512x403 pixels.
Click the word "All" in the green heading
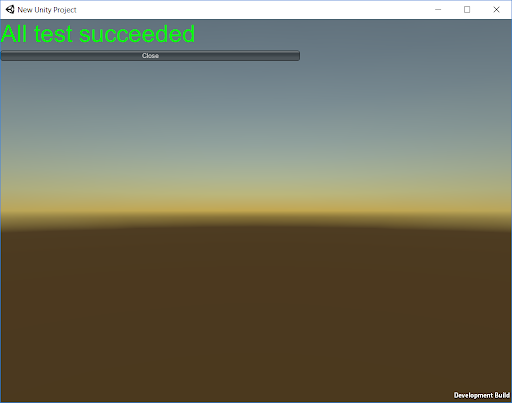click(x=14, y=34)
